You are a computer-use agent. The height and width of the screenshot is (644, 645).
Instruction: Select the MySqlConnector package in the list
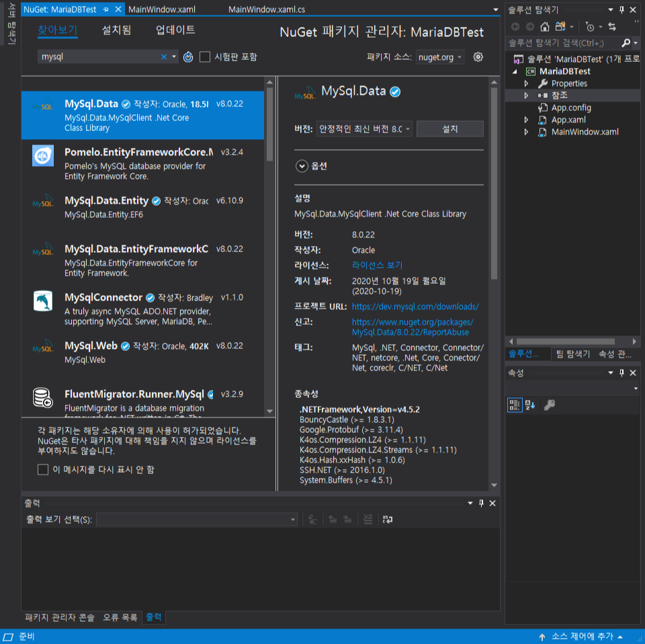142,309
